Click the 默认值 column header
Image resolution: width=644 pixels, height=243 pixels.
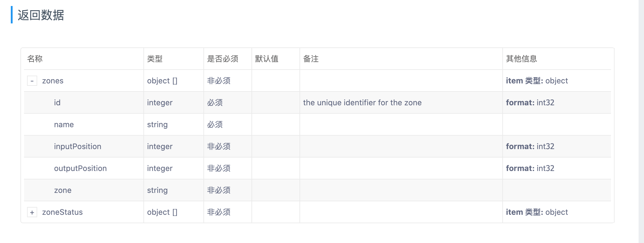266,59
